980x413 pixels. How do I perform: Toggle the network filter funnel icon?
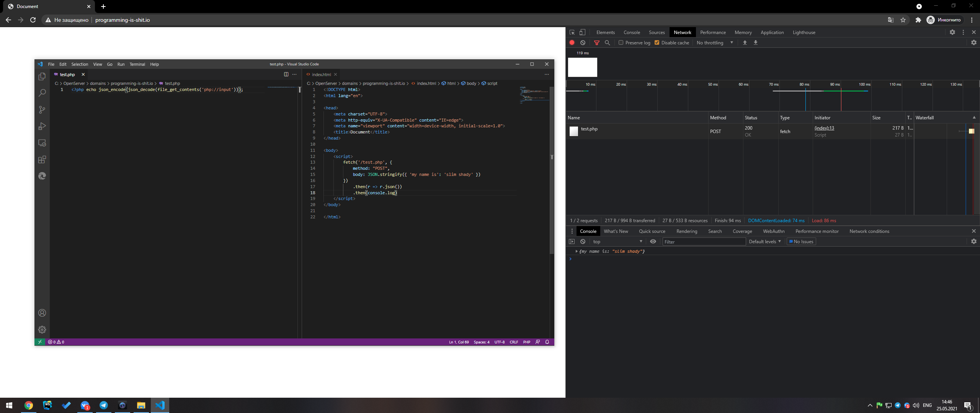596,43
